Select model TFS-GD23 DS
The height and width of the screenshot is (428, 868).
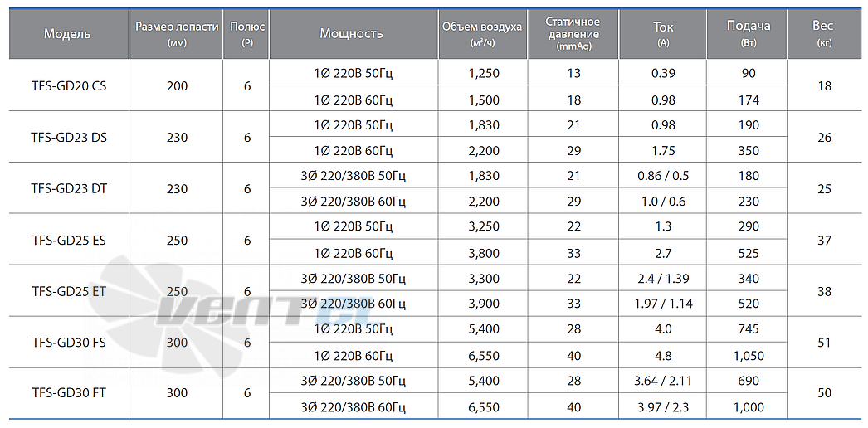click(69, 138)
